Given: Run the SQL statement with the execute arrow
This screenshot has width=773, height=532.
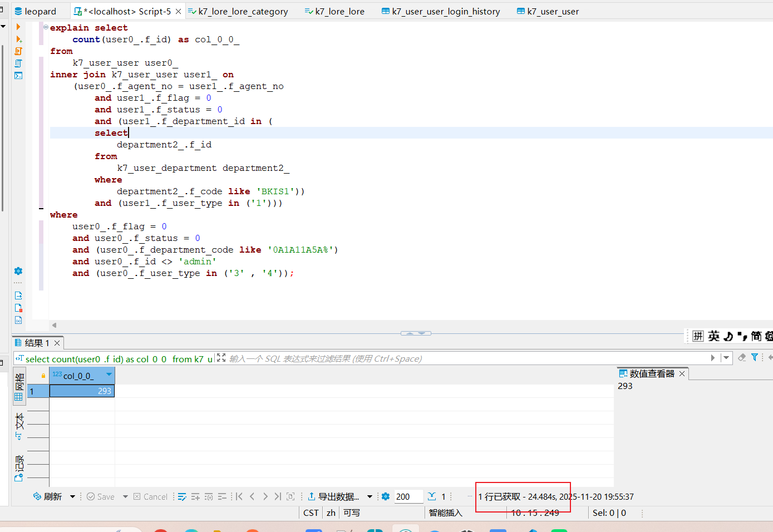Looking at the screenshot, I should (x=18, y=27).
